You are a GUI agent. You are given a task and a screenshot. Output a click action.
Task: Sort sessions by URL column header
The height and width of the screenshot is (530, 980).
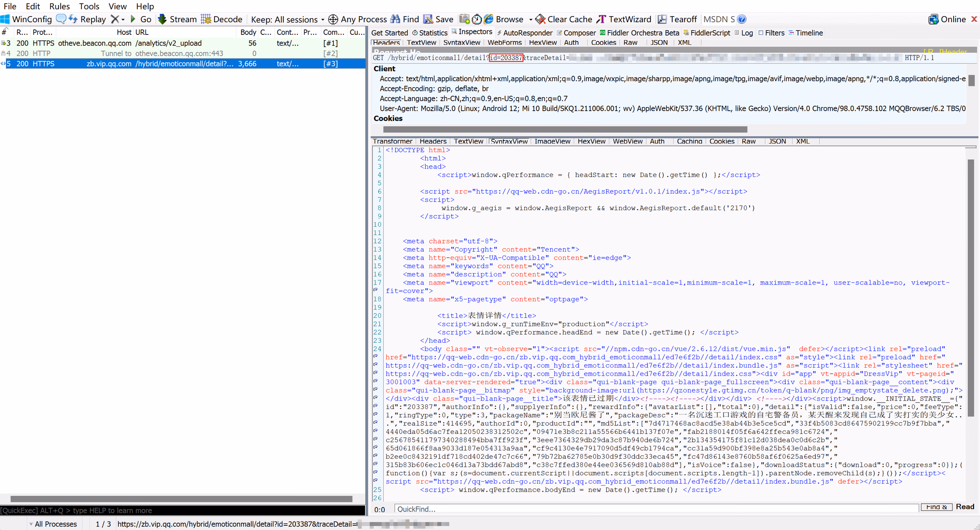point(185,33)
